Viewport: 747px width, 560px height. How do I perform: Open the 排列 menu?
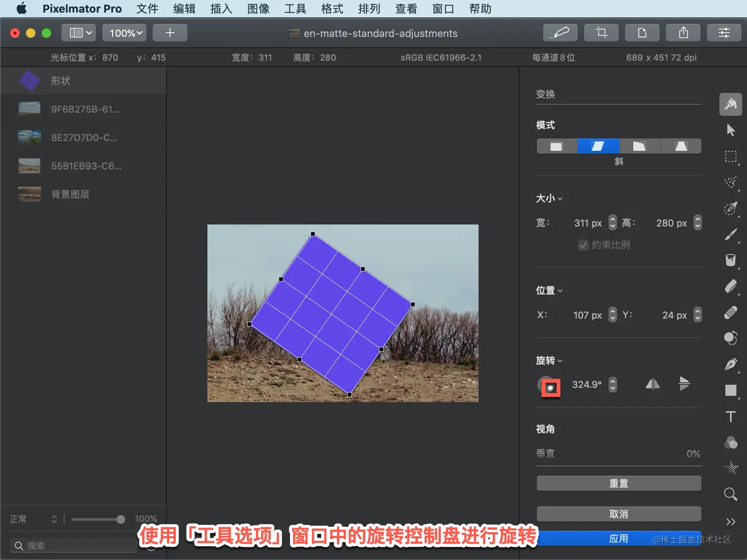(x=369, y=9)
